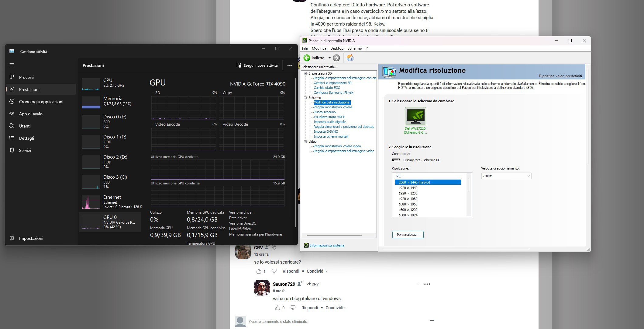Open three-dot menu on Sauron729 comment
Viewport: 644px width, 329px height.
(427, 284)
